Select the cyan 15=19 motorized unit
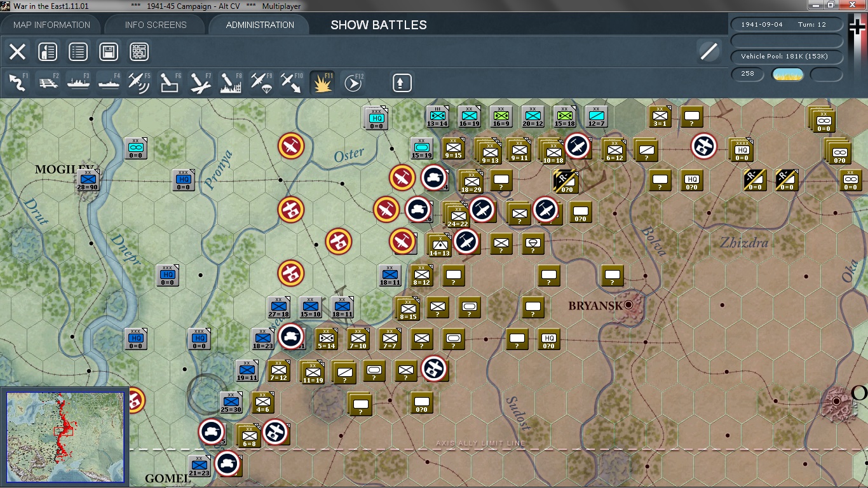This screenshot has height=488, width=868. click(421, 149)
